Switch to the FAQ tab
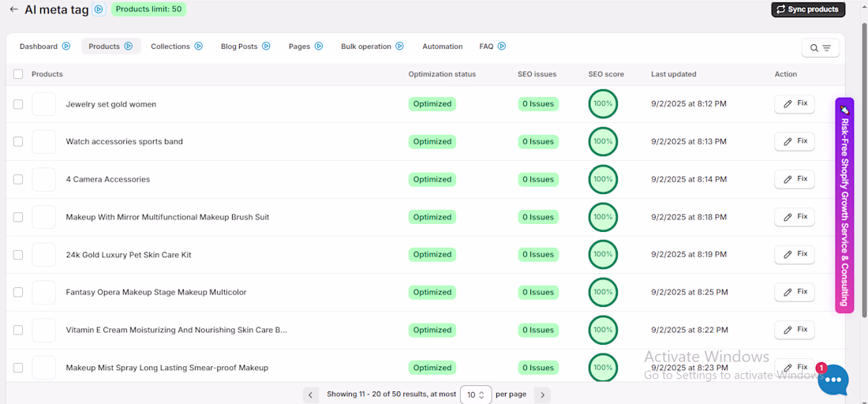Image resolution: width=868 pixels, height=404 pixels. 486,47
